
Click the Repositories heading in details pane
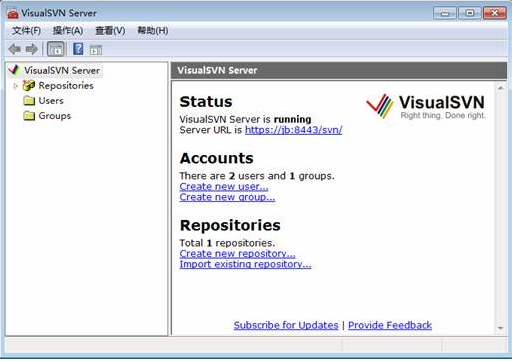[x=230, y=225]
